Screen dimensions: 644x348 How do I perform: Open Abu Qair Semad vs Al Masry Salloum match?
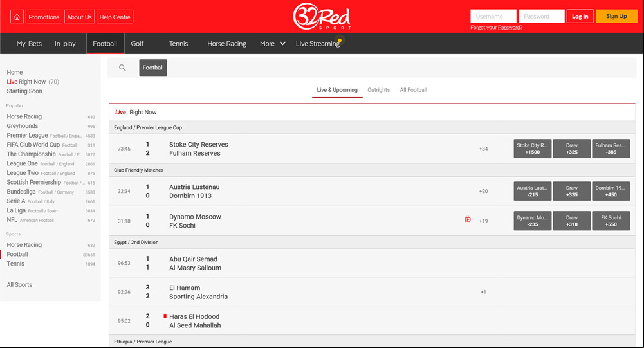(x=372, y=263)
